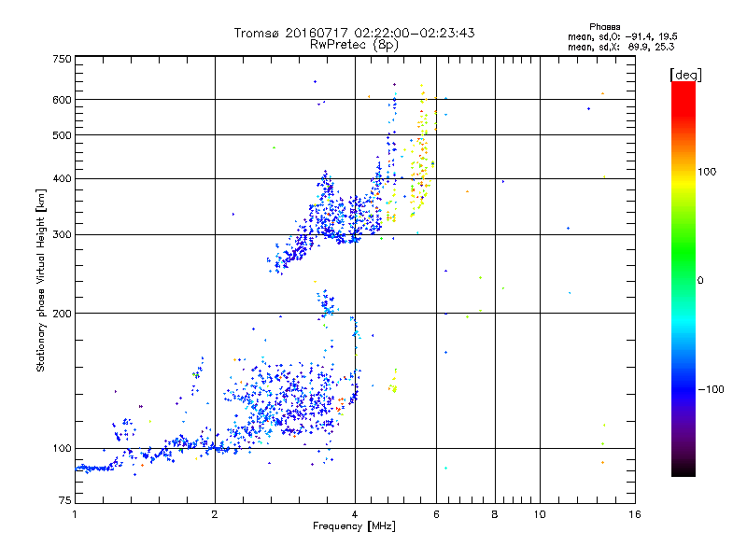747x560 pixels.
Task: Click the X-axis tick label '16'
Action: point(635,514)
